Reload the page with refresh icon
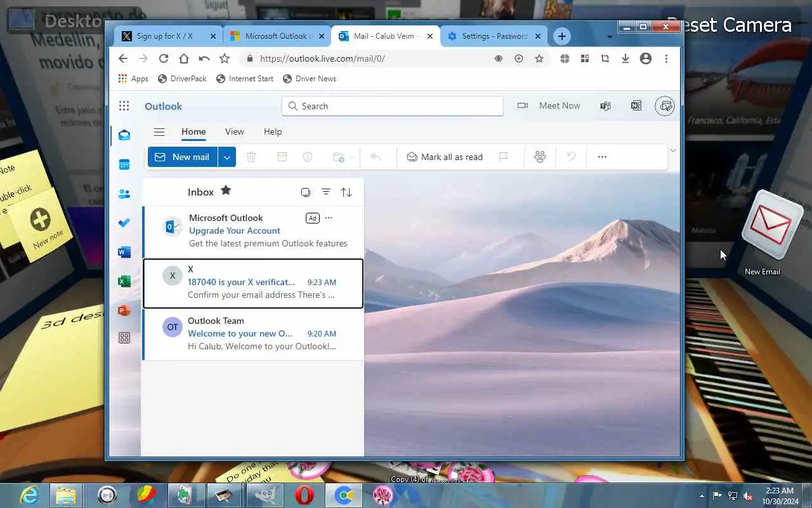 click(164, 58)
